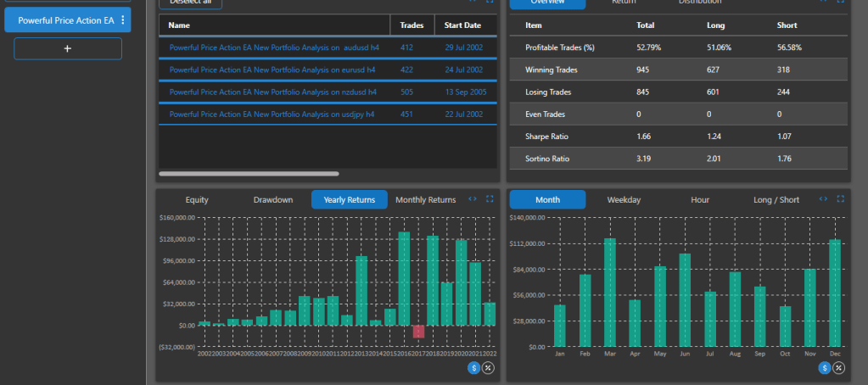Click the plus button to add portfolio
This screenshot has height=385, width=868.
[x=68, y=49]
